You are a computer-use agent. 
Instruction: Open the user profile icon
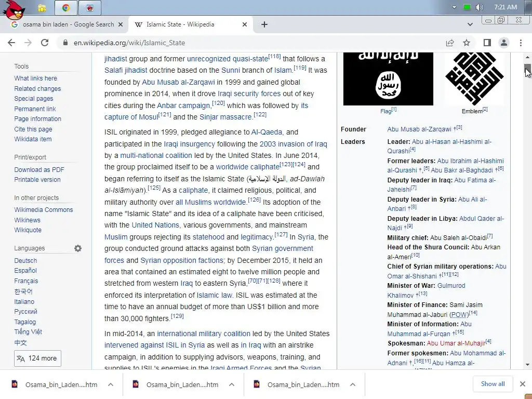tap(504, 43)
